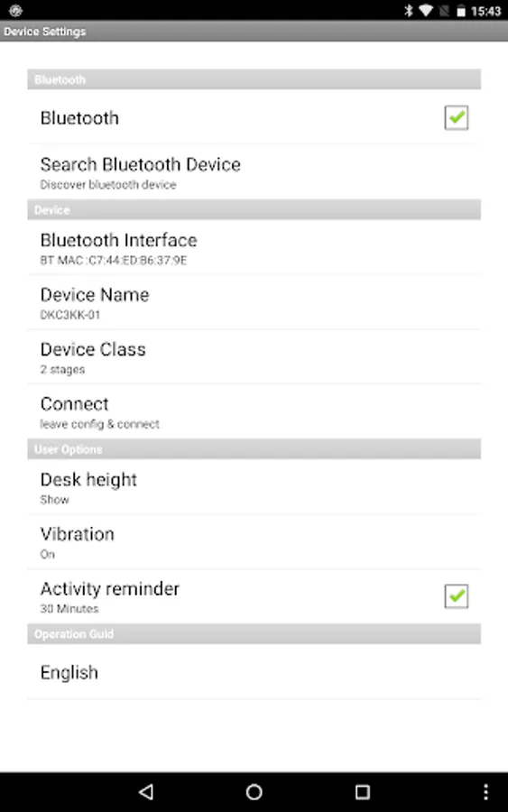The image size is (508, 812).
Task: Open recent apps square icon
Action: (x=363, y=791)
